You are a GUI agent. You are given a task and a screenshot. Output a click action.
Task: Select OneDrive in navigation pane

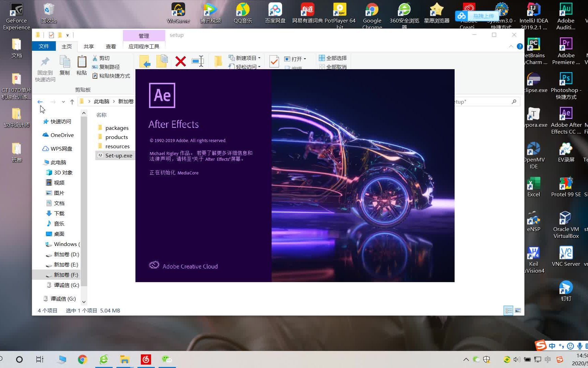58,135
